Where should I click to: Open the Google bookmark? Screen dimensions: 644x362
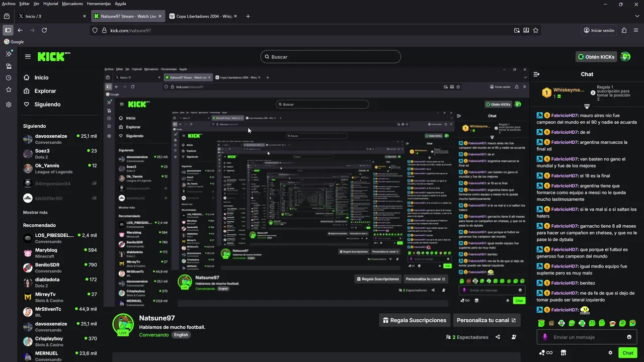tap(14, 42)
